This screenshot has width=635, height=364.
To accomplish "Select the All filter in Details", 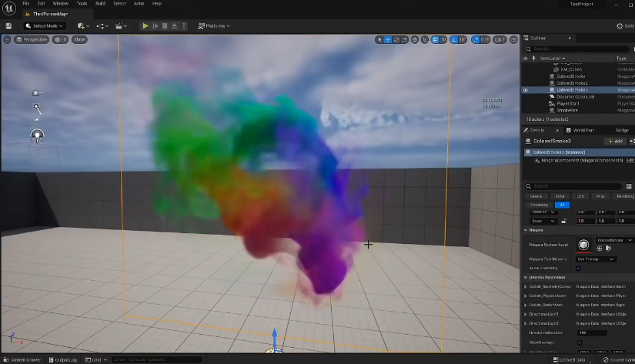I will pos(562,205).
